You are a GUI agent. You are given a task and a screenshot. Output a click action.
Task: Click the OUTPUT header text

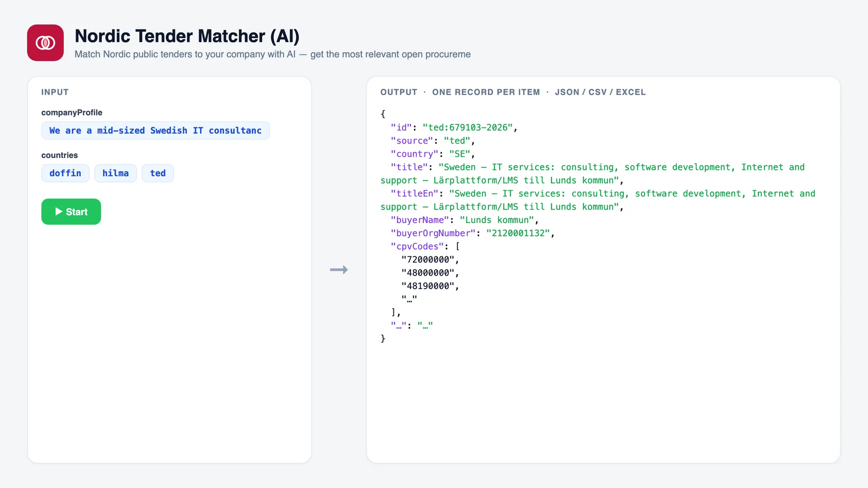(x=399, y=92)
